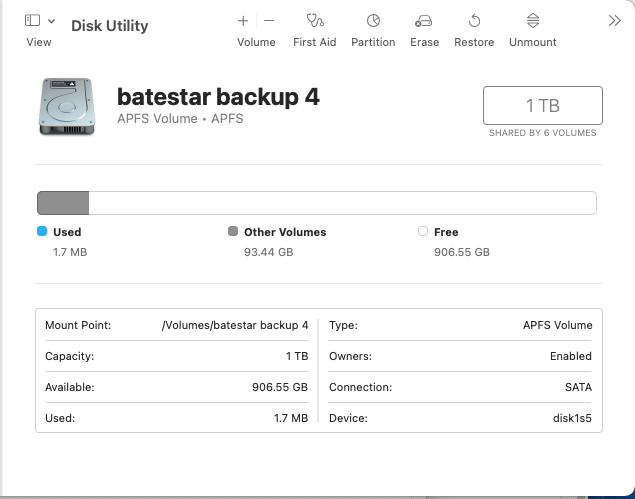Click the Disk Utility window title

110,25
